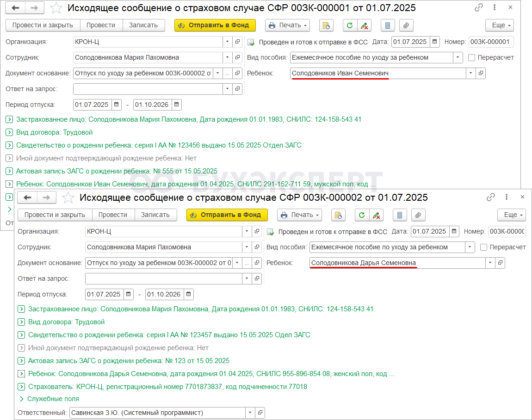Click Провести и закрыть in the top window

(x=43, y=25)
